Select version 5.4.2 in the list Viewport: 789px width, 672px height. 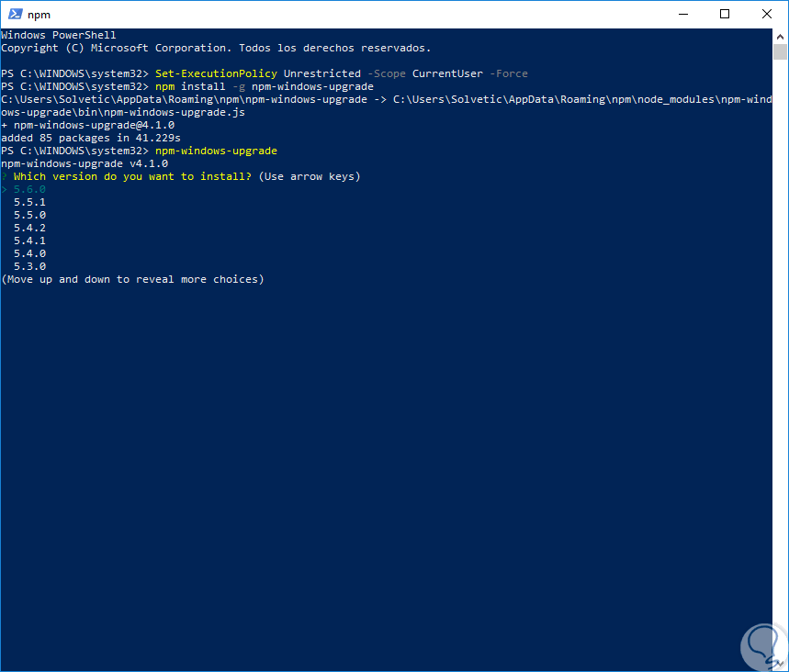coord(29,228)
